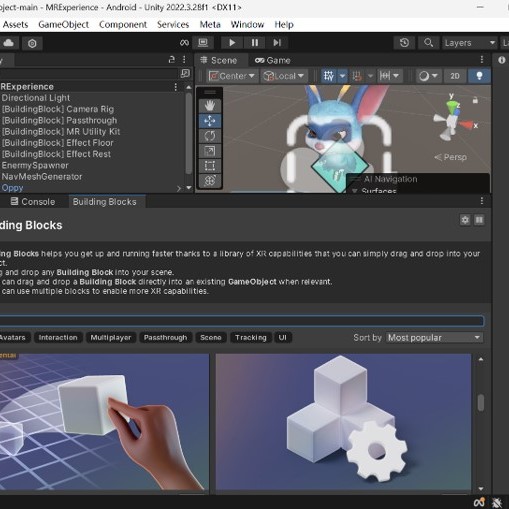Filter blocks by Tracking tag

tap(251, 337)
